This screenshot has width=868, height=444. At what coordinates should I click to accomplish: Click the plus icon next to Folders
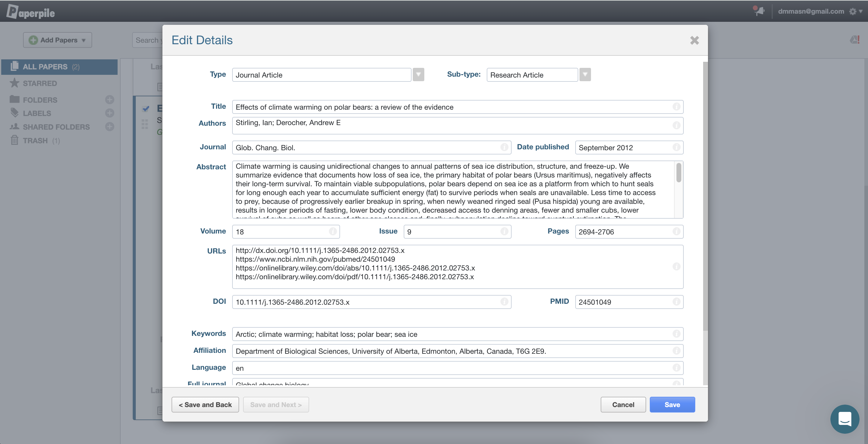click(x=109, y=100)
